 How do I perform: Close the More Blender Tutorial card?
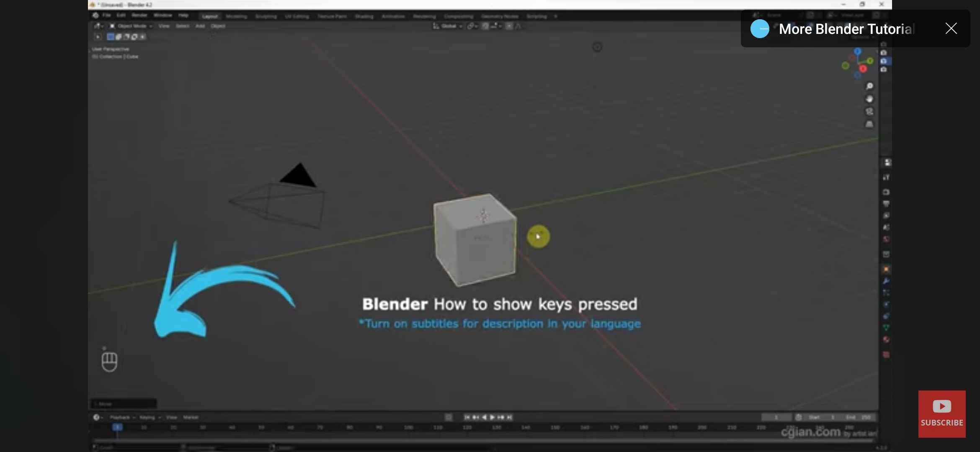tap(951, 28)
